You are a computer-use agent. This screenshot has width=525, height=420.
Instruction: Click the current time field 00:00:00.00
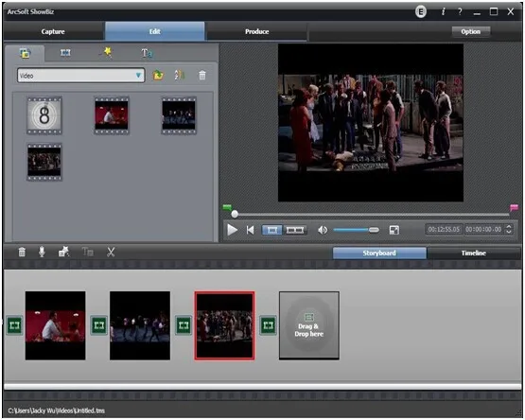[x=483, y=230]
